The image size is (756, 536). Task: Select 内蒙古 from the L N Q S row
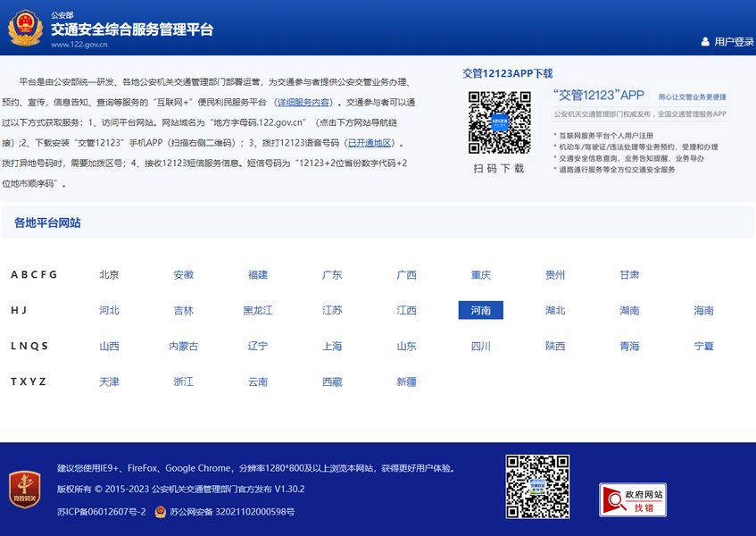tap(183, 346)
